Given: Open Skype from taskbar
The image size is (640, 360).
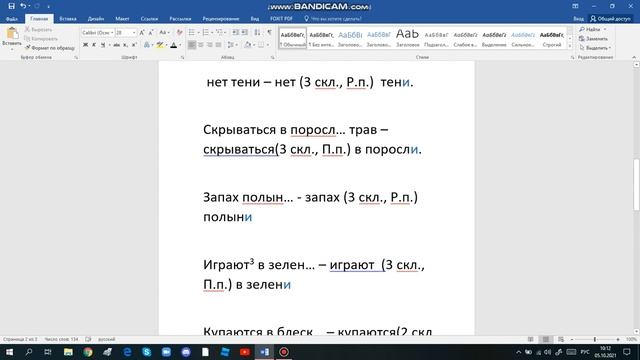Looking at the screenshot, I should click(147, 352).
